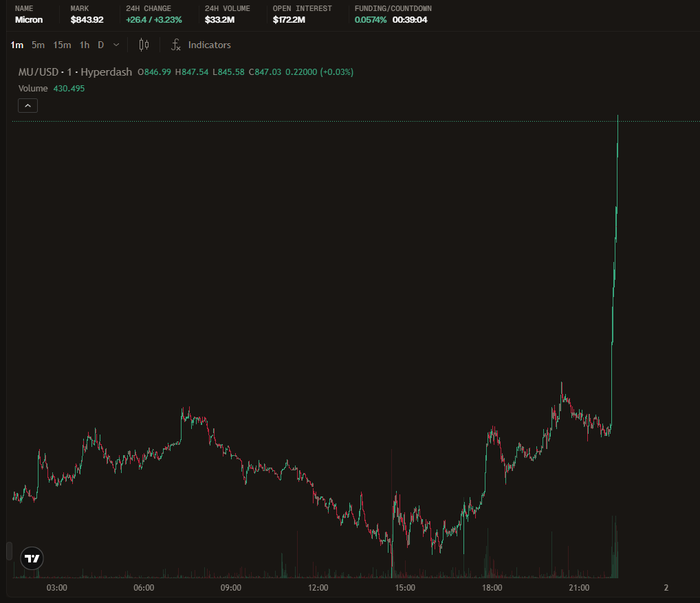Click the 24H VOLUME header label
The height and width of the screenshot is (603, 700).
(x=227, y=8)
